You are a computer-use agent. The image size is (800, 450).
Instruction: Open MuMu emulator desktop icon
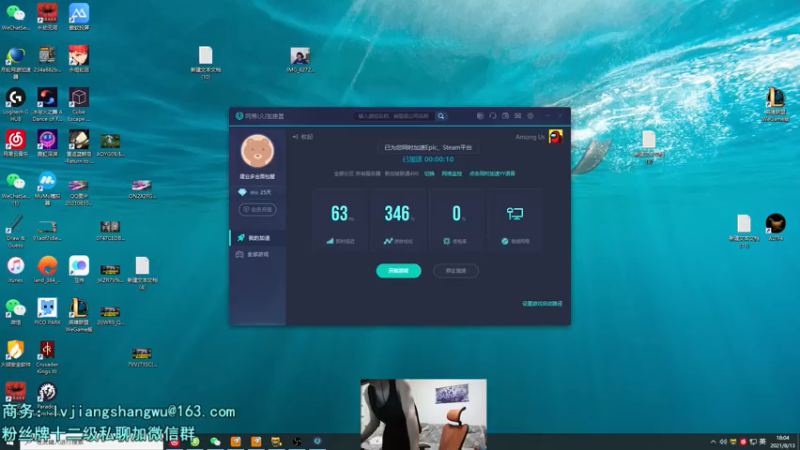[47, 188]
